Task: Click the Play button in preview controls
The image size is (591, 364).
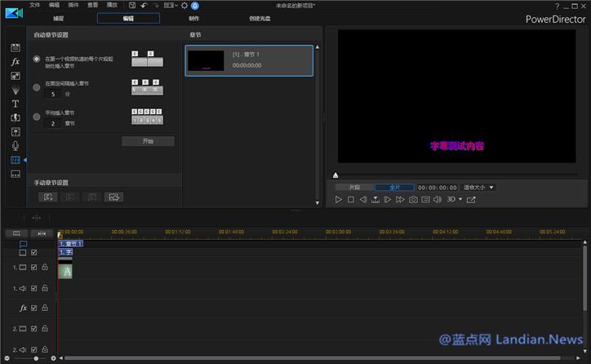Action: pyautogui.click(x=339, y=199)
